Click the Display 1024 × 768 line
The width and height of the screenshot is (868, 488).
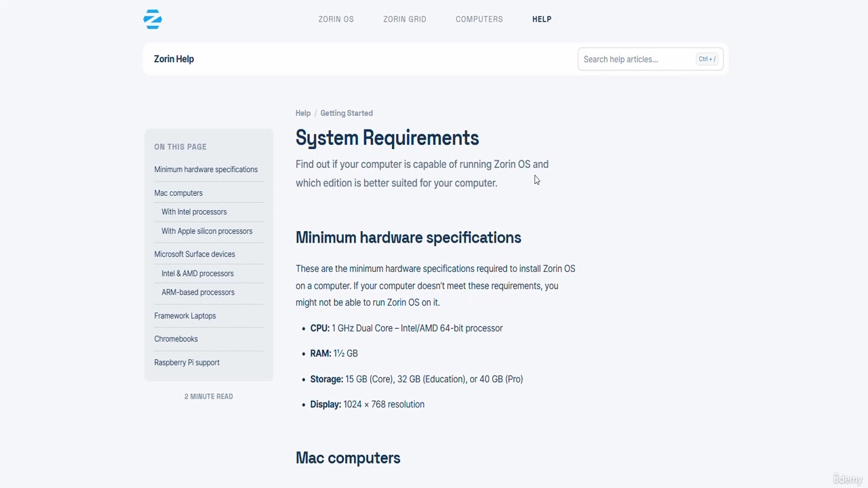click(x=367, y=405)
